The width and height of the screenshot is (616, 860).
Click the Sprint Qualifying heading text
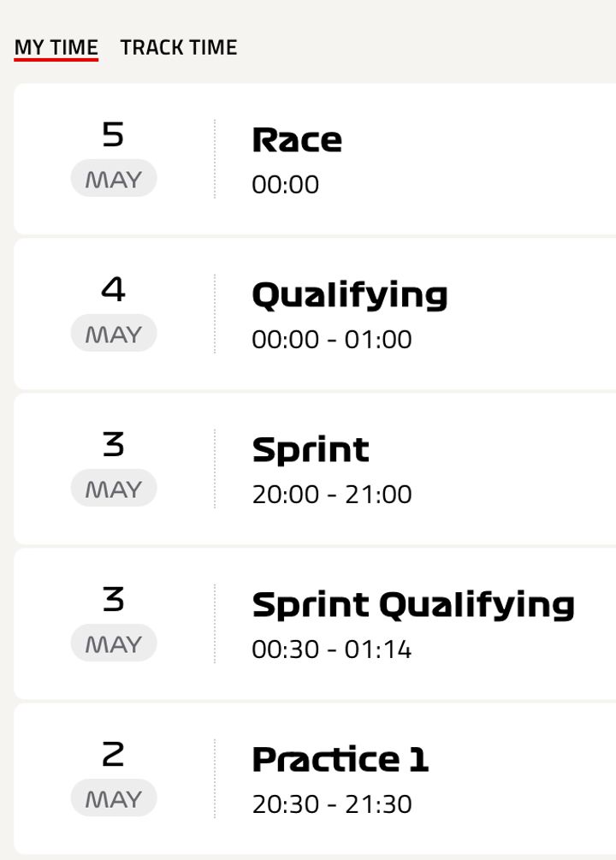413,606
